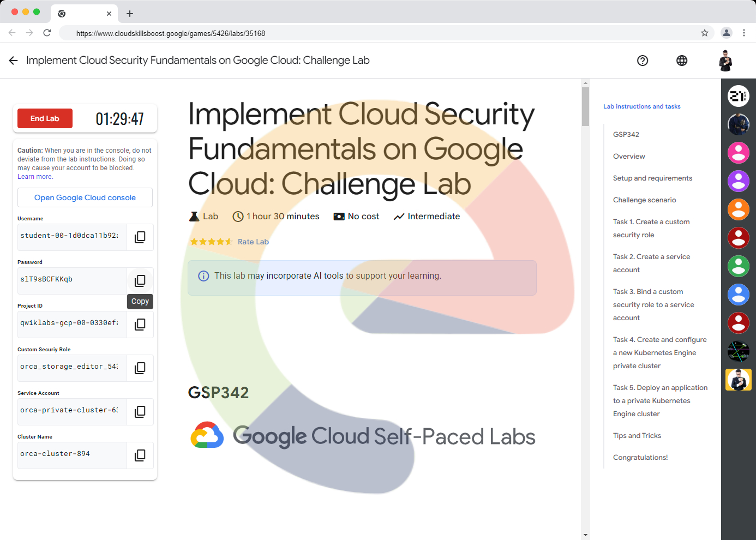Open the Chrome three-dot menu
The image size is (756, 540).
click(x=744, y=33)
